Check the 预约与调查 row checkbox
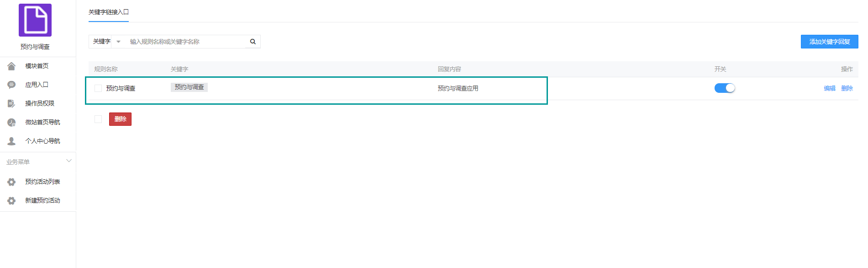This screenshot has height=268, width=868. click(x=98, y=88)
